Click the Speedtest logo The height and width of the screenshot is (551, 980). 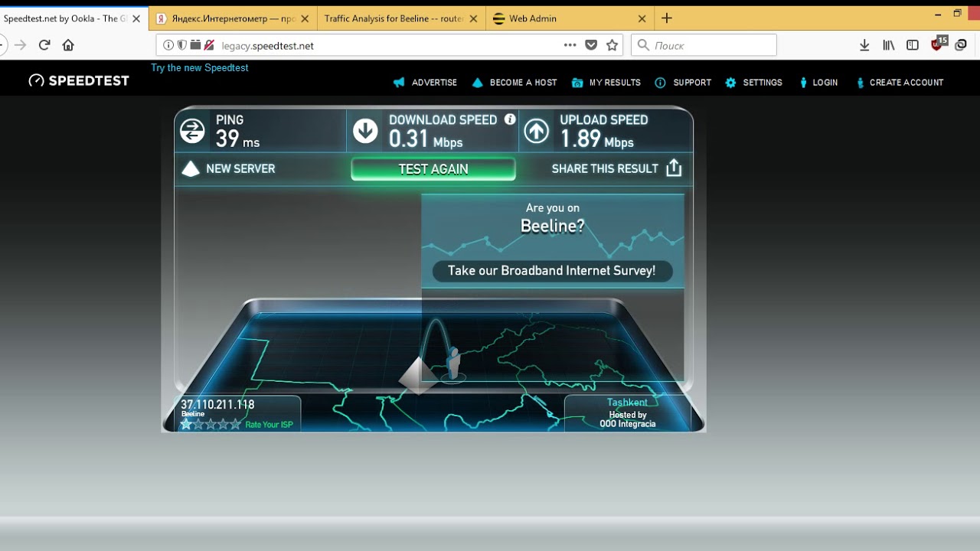click(x=79, y=80)
